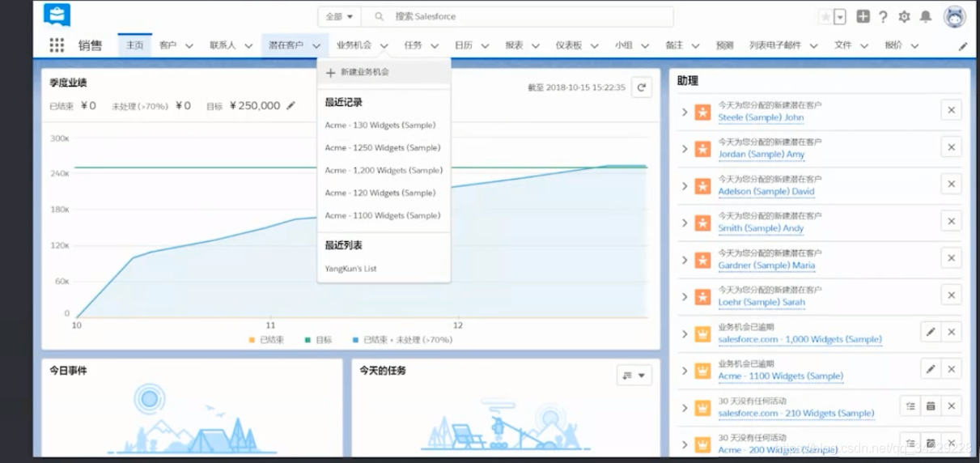Switch to the 主页 tab
Viewport: 980px width, 463px height.
(134, 45)
